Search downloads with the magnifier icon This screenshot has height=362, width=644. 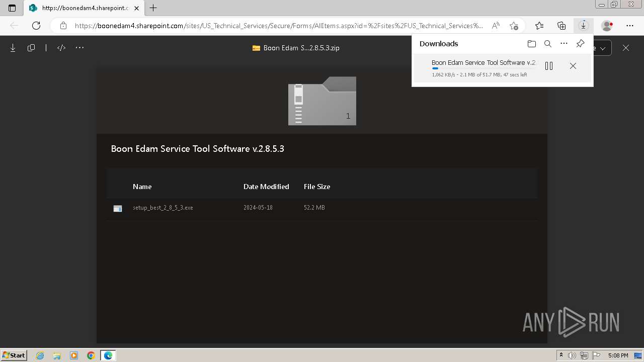(548, 44)
